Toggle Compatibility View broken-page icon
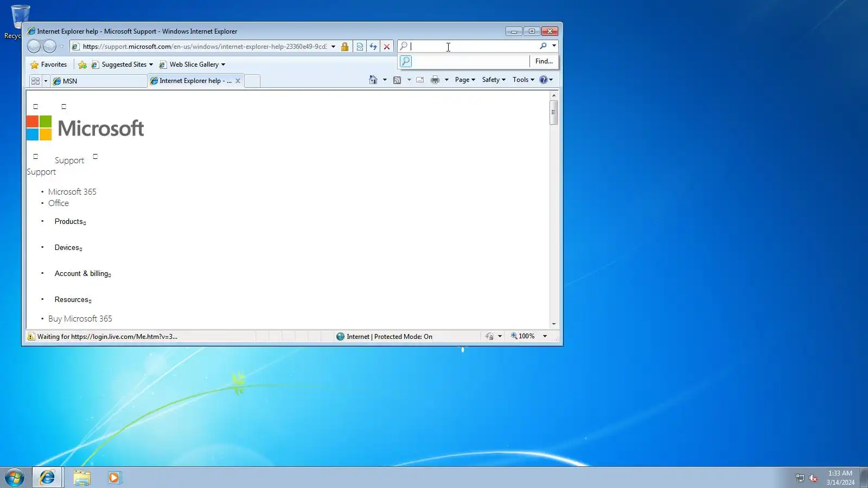The image size is (868, 488). (x=360, y=47)
